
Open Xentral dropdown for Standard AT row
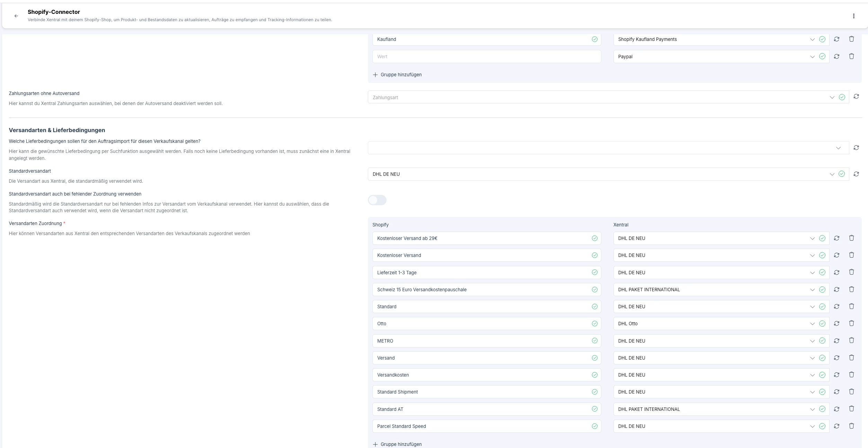point(714,409)
